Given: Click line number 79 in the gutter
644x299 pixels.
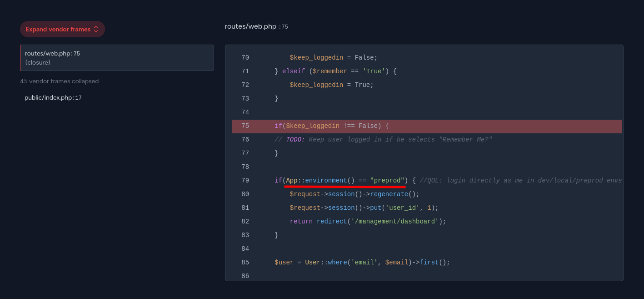Looking at the screenshot, I should click(245, 181).
